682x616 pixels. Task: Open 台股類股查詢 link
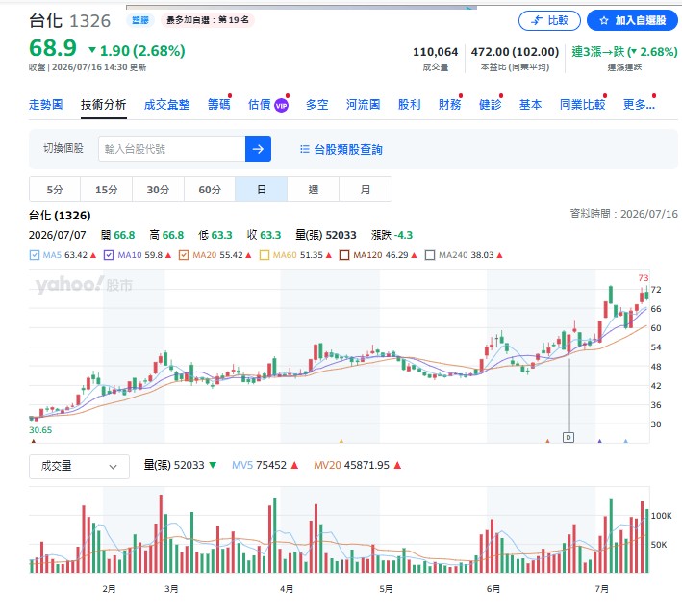348,149
